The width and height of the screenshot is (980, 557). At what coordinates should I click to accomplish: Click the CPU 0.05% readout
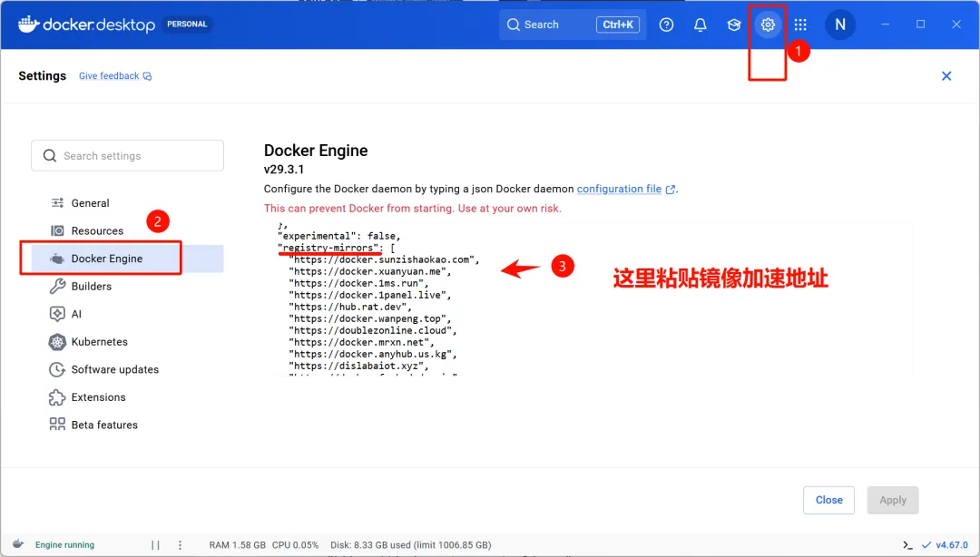295,545
